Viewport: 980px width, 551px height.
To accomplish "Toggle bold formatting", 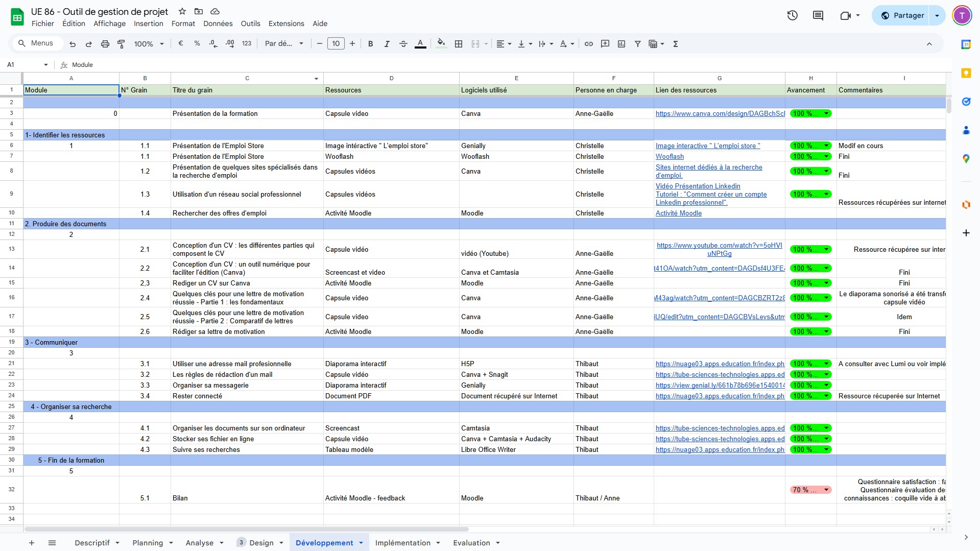I will point(370,44).
